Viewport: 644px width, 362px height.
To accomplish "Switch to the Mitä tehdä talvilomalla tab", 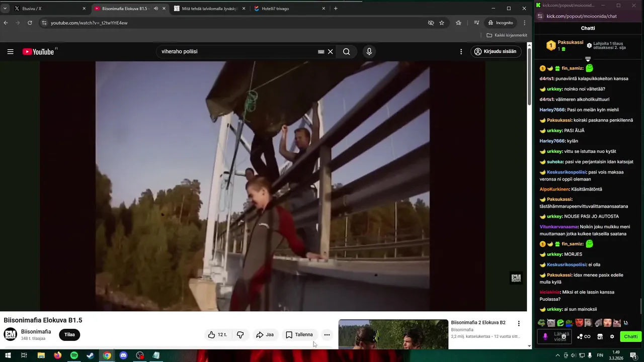I will (x=209, y=9).
